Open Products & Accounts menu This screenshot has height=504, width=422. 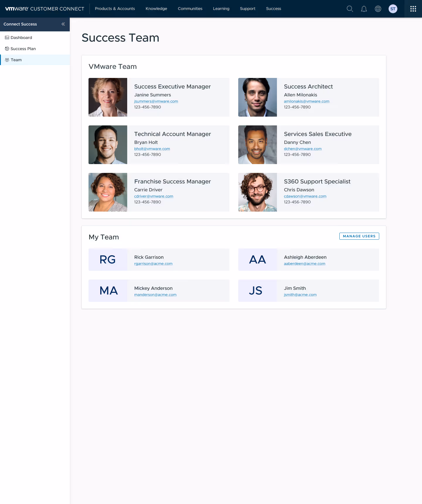[115, 9]
